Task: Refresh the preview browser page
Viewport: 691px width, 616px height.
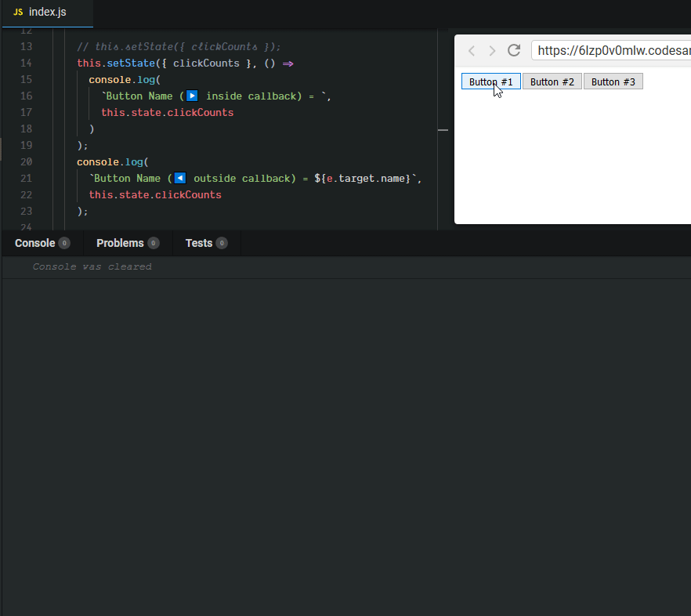Action: [x=514, y=51]
